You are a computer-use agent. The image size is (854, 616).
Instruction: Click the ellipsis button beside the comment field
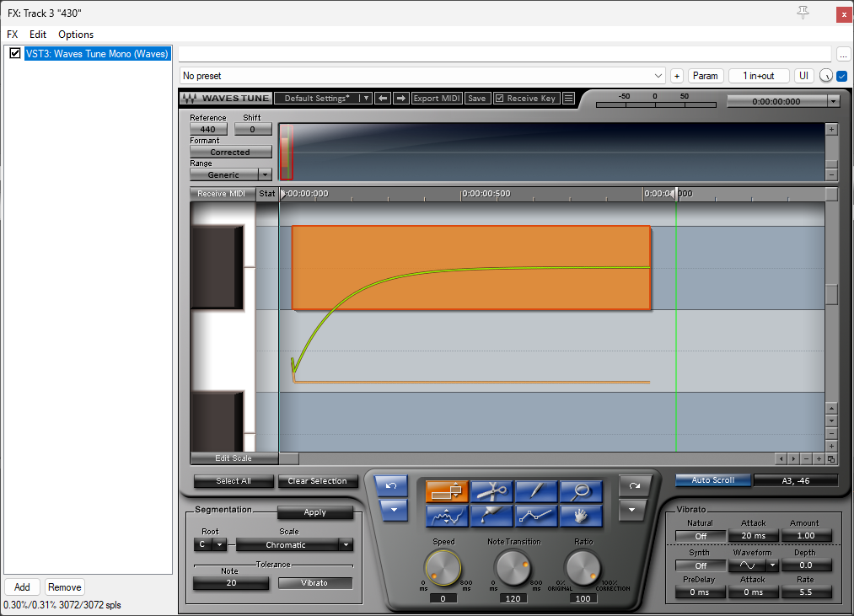click(x=843, y=55)
